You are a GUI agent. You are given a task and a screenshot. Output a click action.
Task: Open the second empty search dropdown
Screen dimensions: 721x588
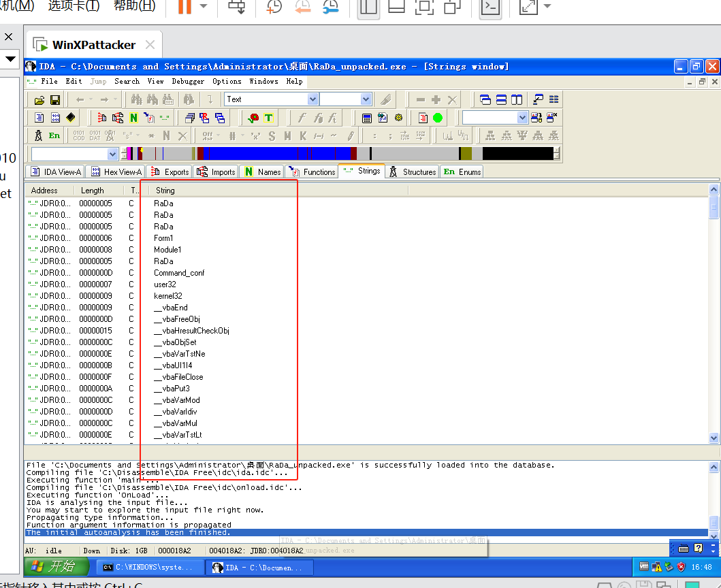tap(366, 99)
